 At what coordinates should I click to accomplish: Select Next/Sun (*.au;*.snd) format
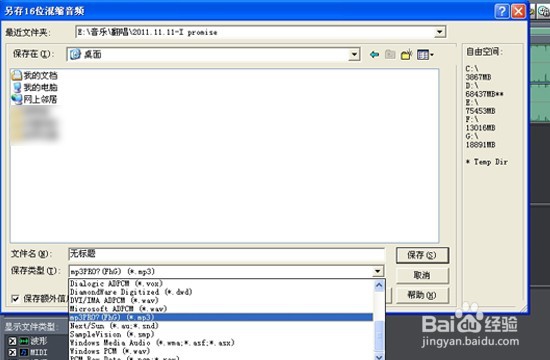[221, 326]
